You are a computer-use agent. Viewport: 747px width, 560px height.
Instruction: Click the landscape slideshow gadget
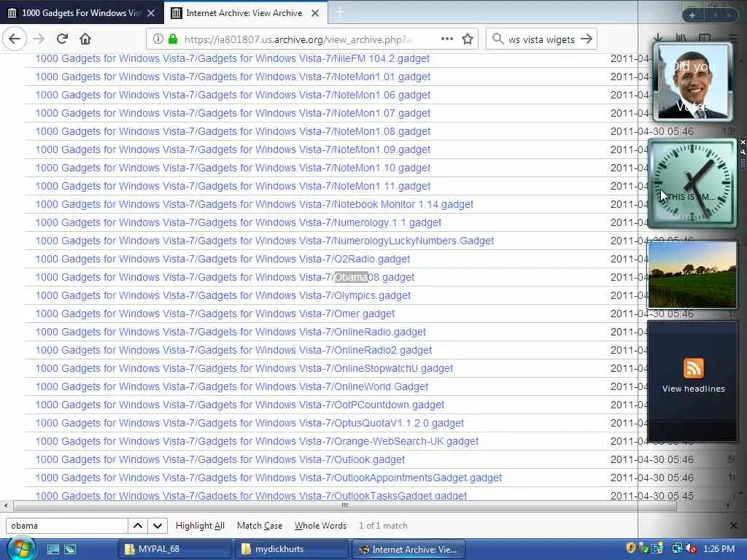[x=692, y=274]
